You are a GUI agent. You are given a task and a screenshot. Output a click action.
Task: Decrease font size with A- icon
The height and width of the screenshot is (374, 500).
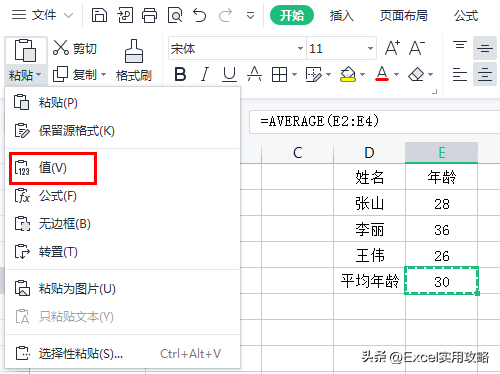(x=417, y=48)
